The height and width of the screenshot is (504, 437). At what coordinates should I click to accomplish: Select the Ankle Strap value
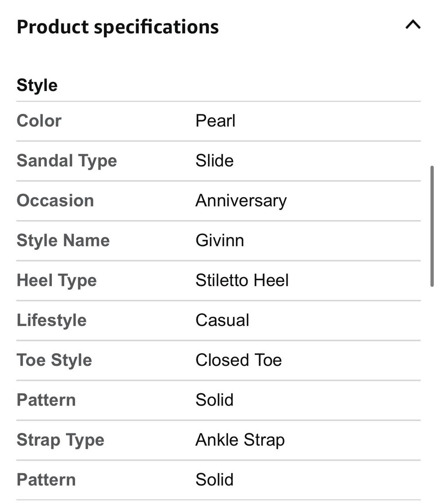click(240, 440)
